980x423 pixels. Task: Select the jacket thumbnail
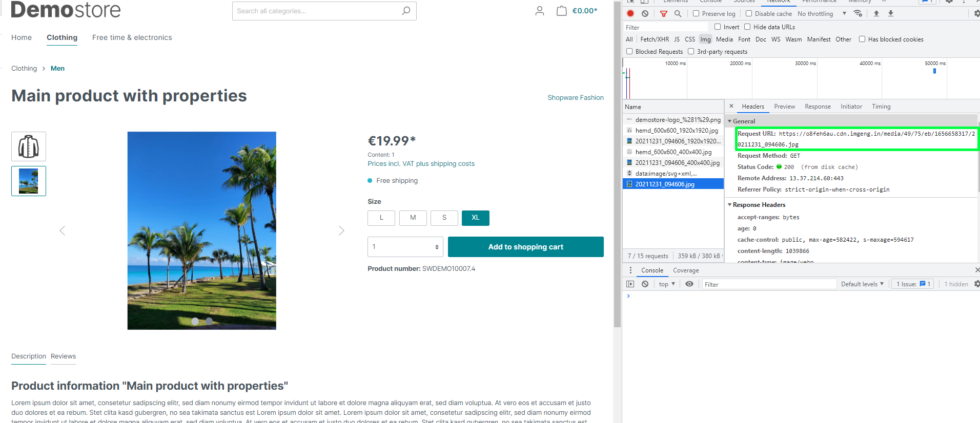coord(29,146)
